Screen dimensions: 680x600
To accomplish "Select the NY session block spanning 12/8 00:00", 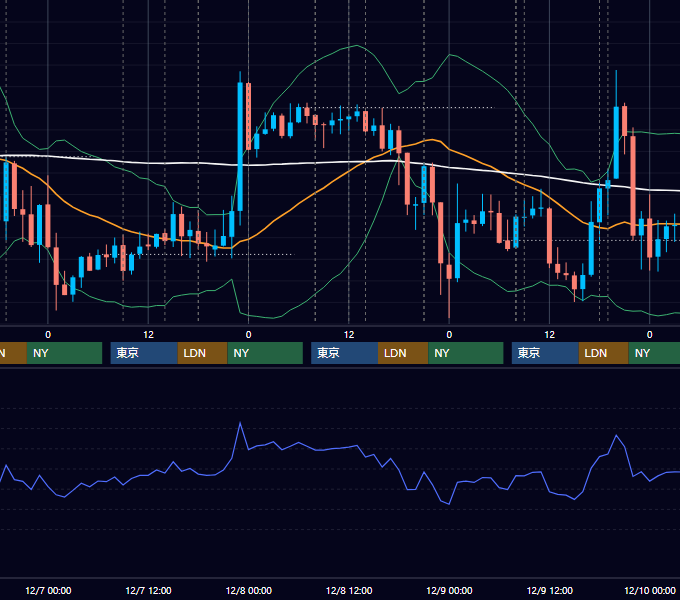I will tap(265, 353).
